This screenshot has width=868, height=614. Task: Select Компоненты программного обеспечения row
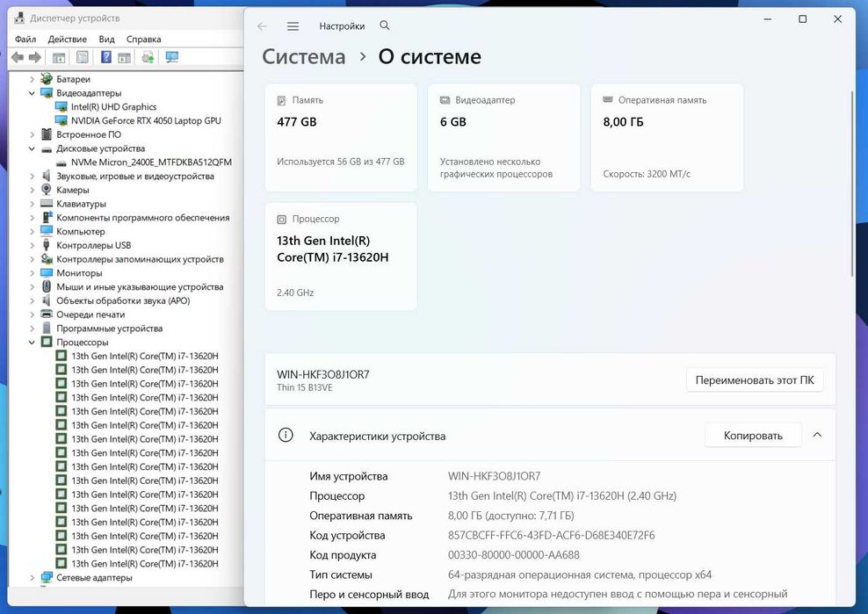pos(143,218)
